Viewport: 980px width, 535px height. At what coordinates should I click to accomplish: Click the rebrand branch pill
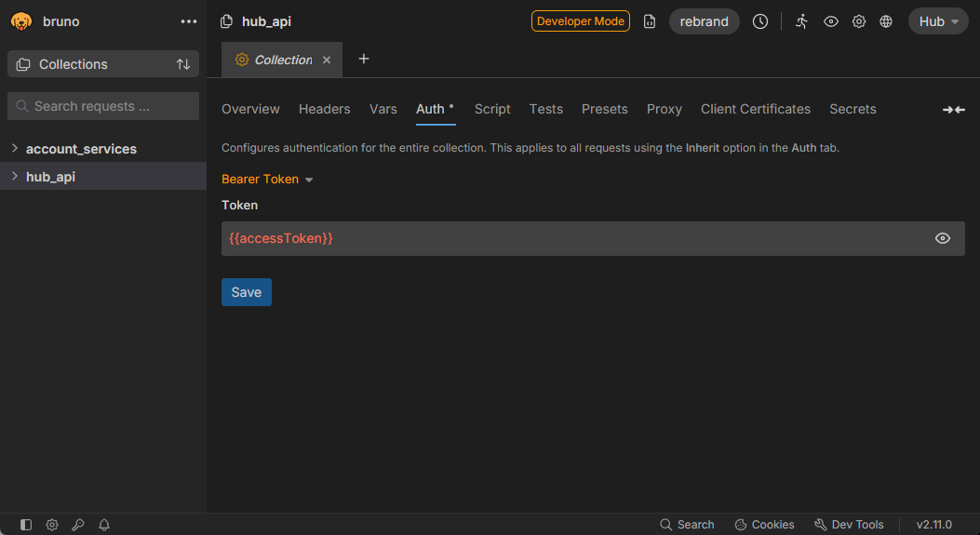coord(704,21)
